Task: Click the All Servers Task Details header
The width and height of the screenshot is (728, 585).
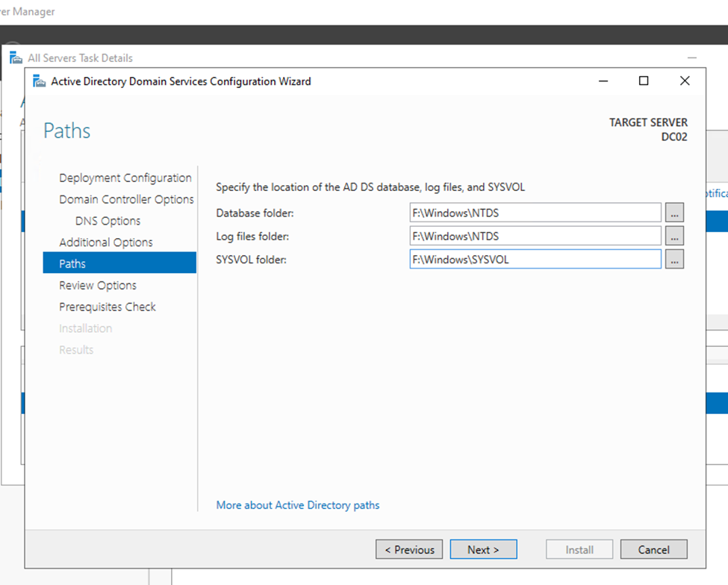Action: coord(79,57)
